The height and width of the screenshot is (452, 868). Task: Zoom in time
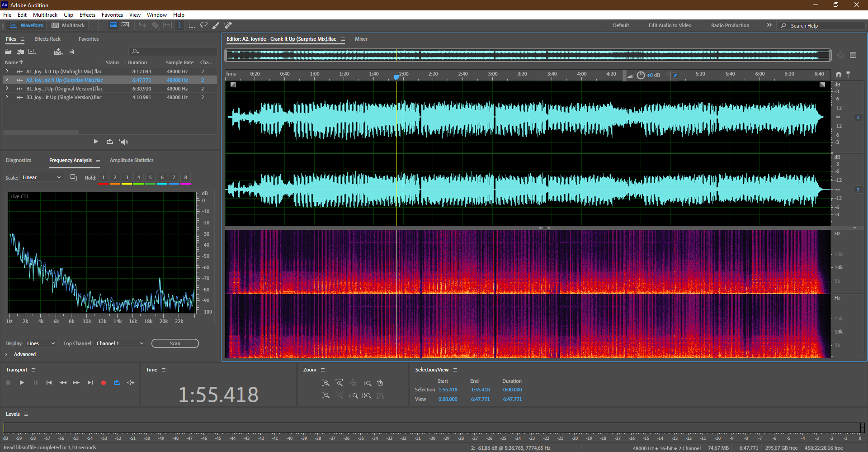click(340, 383)
